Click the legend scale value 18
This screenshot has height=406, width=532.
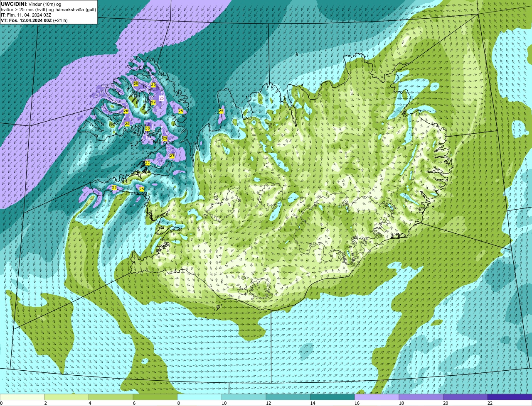click(x=401, y=403)
